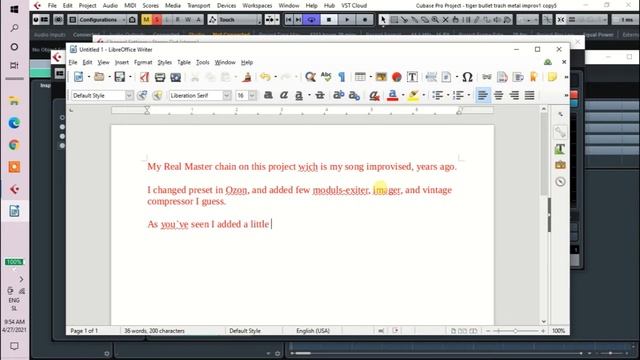
Task: Expand Insert Table dropdown arrow
Action: (371, 77)
